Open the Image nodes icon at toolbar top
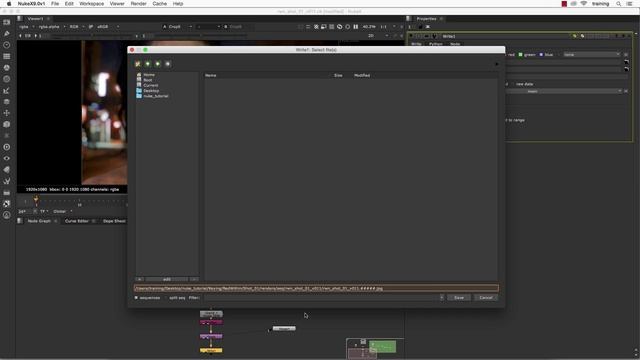640x360 pixels. [x=7, y=22]
